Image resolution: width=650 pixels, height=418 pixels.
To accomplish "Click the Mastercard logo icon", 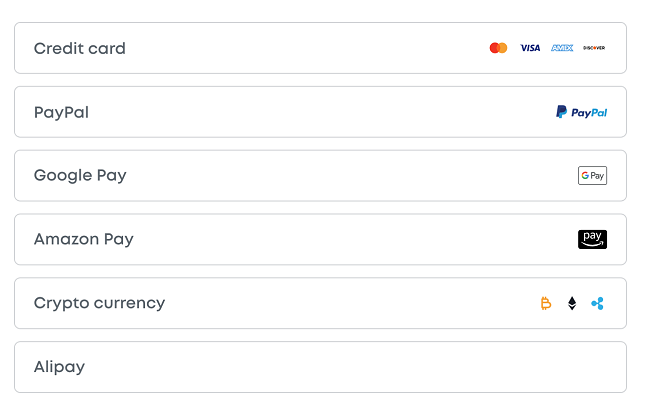I will click(x=498, y=48).
